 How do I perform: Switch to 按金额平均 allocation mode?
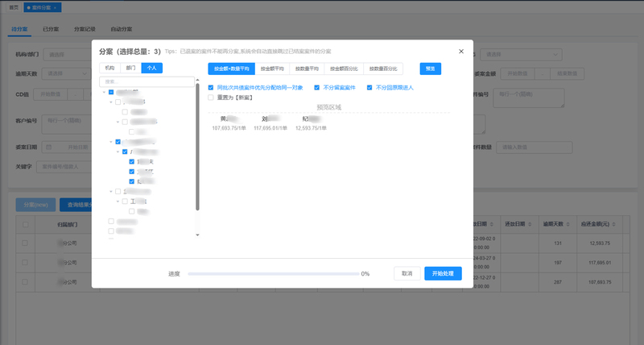[273, 69]
